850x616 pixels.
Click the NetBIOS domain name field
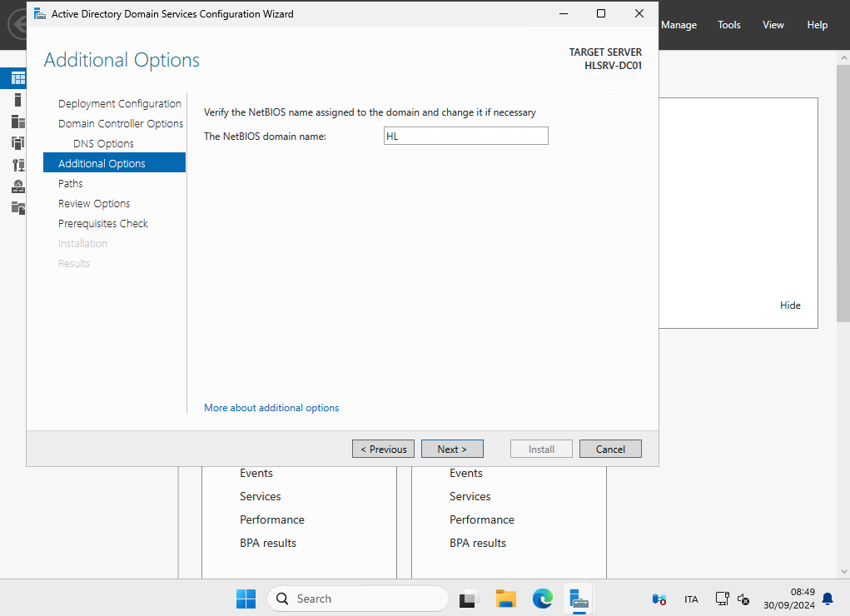click(x=465, y=137)
